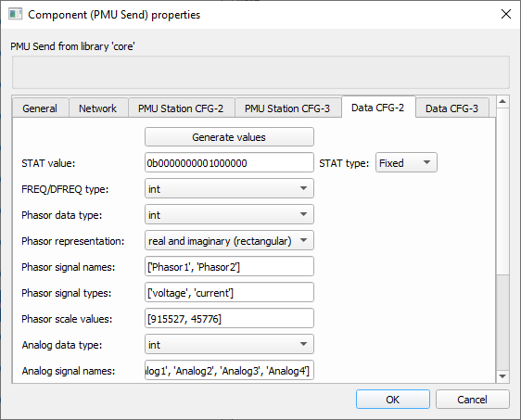Image resolution: width=521 pixels, height=420 pixels.
Task: Focus the STAT value input field
Action: click(229, 162)
